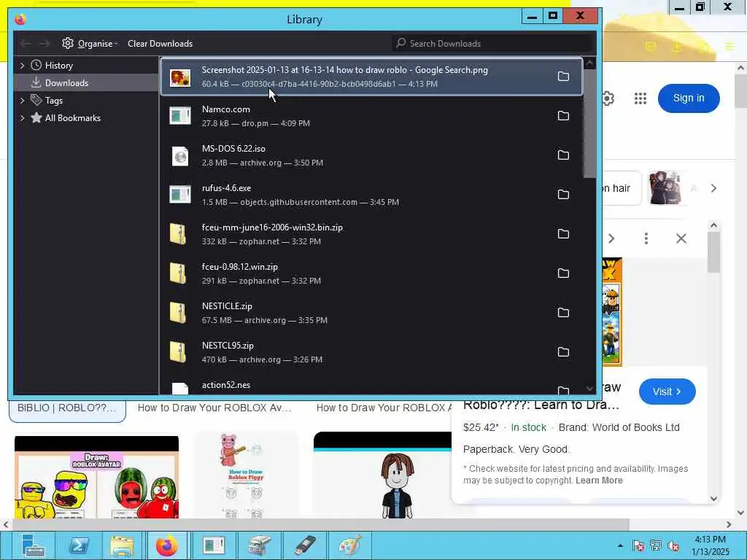Click the USB drive app on taskbar

(x=305, y=545)
